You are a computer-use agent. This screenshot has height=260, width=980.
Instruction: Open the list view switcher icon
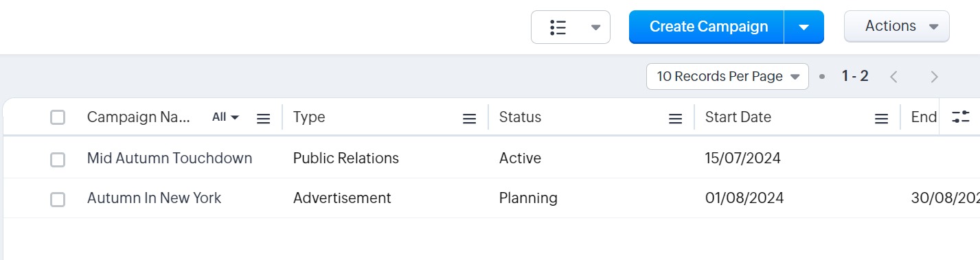pos(558,27)
